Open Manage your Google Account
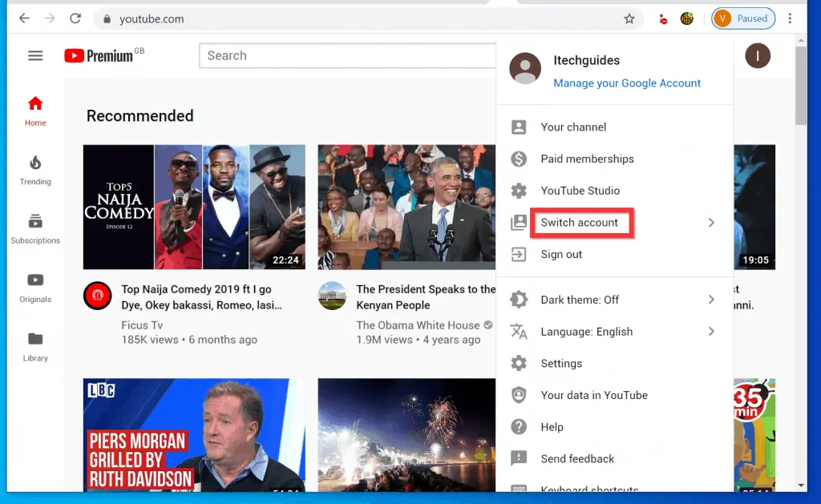 tap(627, 83)
